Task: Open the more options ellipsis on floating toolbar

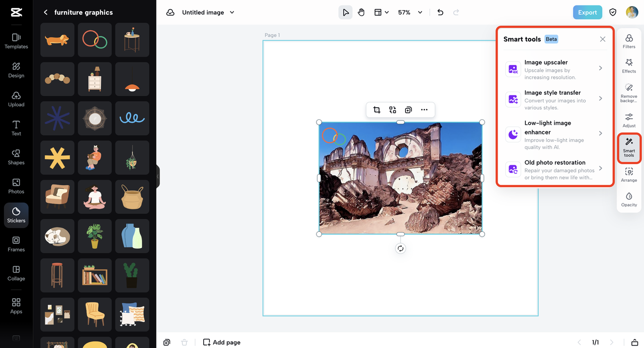Action: pyautogui.click(x=424, y=110)
